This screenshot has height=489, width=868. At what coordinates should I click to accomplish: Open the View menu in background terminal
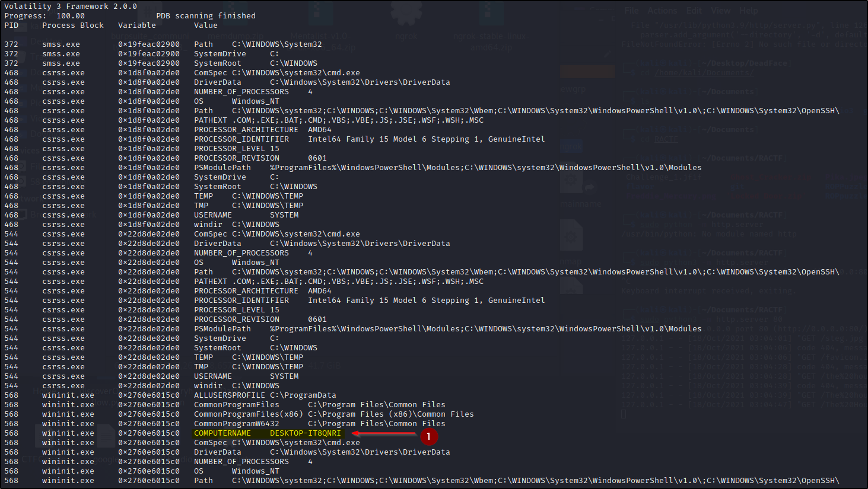[720, 11]
